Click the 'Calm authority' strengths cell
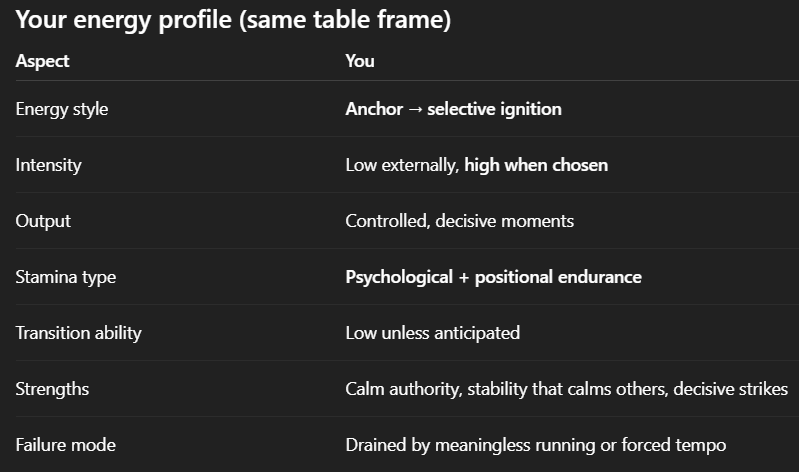799x472 pixels. pos(567,389)
